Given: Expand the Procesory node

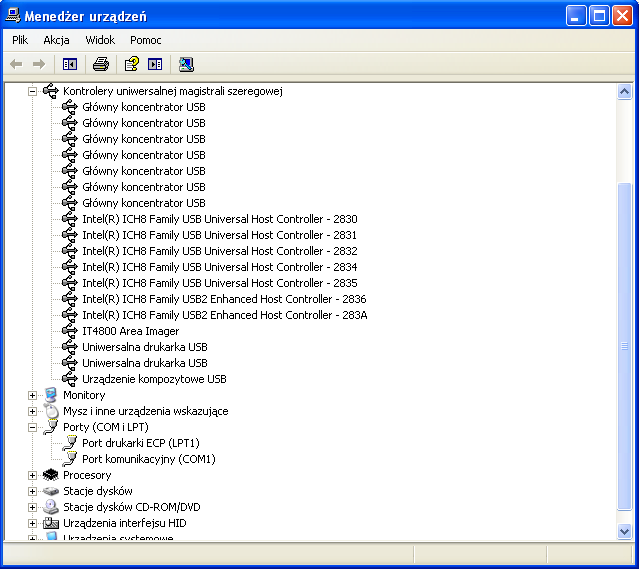Looking at the screenshot, I should tap(32, 475).
